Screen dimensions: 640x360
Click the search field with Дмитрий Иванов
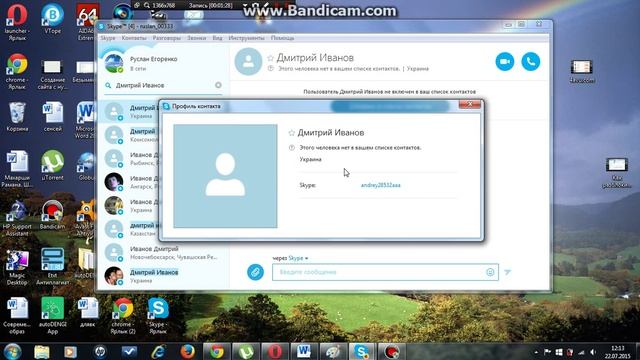point(164,85)
